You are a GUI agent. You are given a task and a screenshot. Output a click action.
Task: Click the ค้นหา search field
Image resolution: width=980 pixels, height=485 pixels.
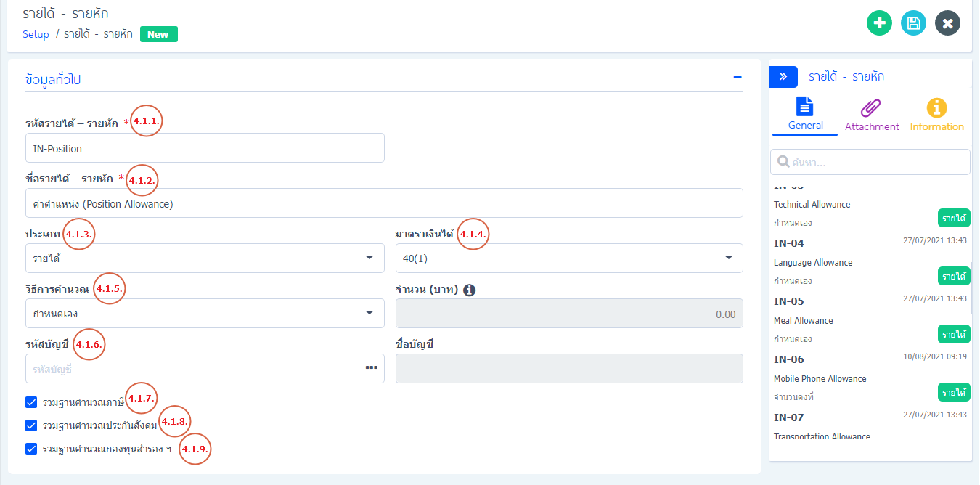click(870, 162)
